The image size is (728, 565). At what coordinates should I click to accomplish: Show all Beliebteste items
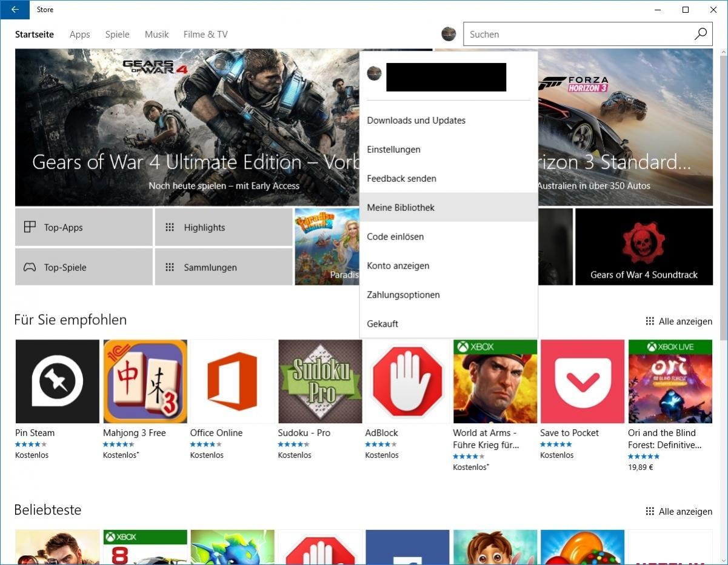pos(678,512)
